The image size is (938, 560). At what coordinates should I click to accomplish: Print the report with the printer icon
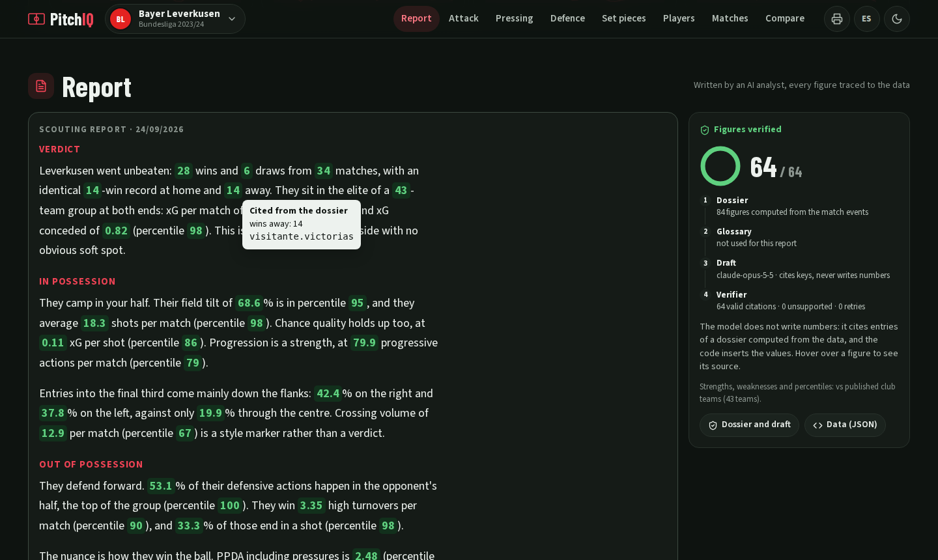(x=837, y=19)
